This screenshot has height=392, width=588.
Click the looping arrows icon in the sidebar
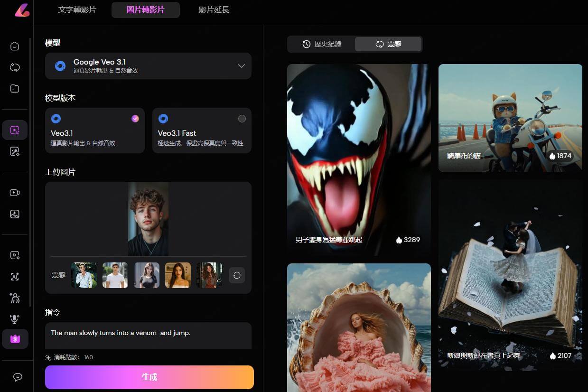(x=15, y=67)
